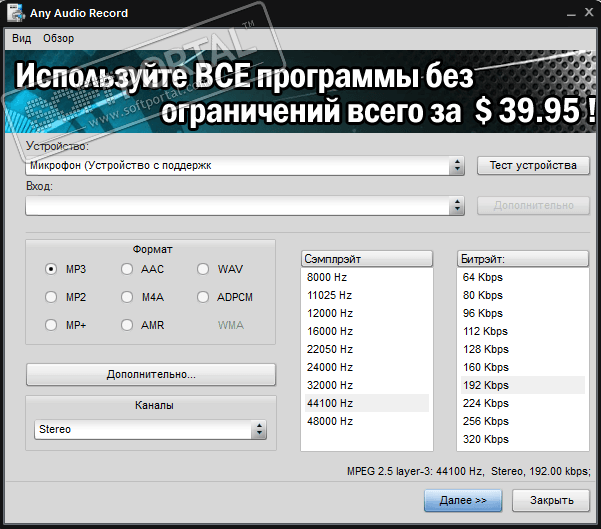Select the M4A format radio button

[x=127, y=297]
